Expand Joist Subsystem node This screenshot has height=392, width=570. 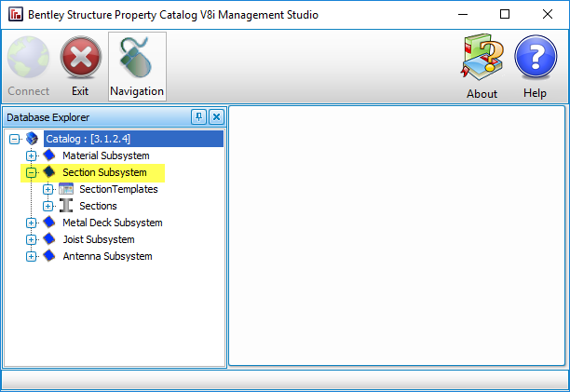tap(32, 240)
